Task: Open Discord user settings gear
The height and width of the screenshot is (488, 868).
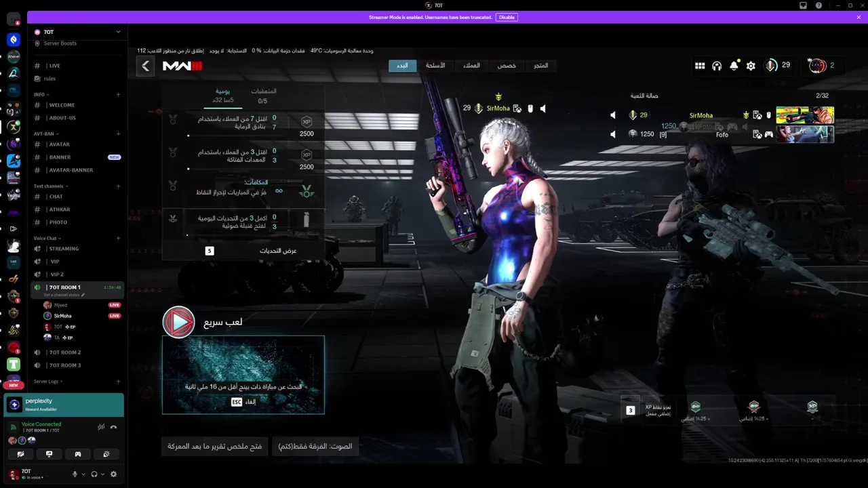Action: tap(113, 474)
